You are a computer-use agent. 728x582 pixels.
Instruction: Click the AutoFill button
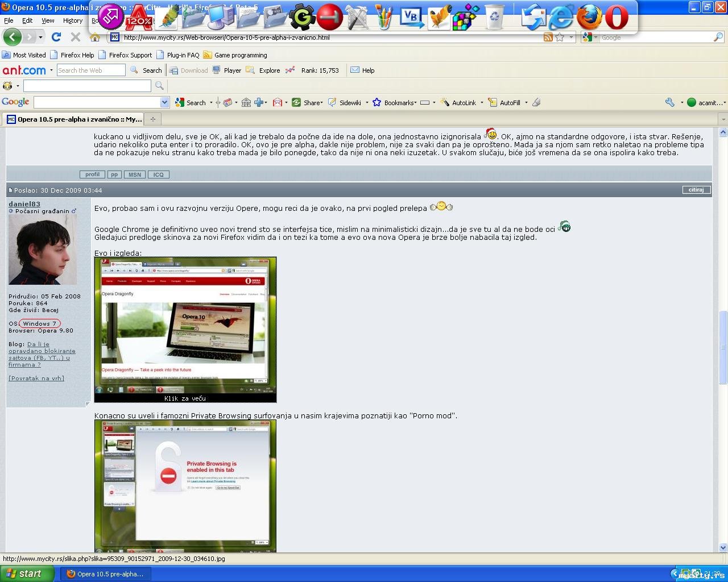point(504,102)
